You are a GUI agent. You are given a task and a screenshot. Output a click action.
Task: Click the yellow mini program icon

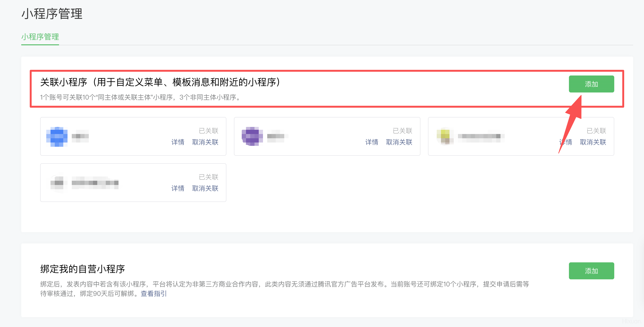pyautogui.click(x=445, y=136)
